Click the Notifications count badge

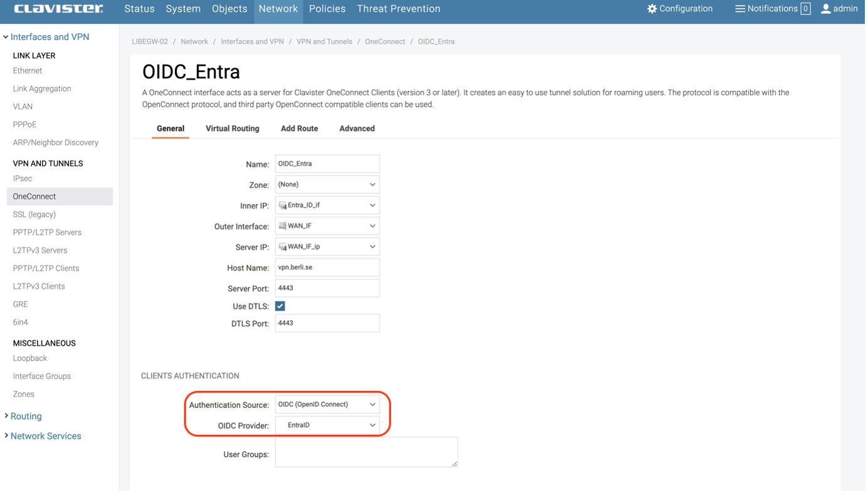[805, 9]
